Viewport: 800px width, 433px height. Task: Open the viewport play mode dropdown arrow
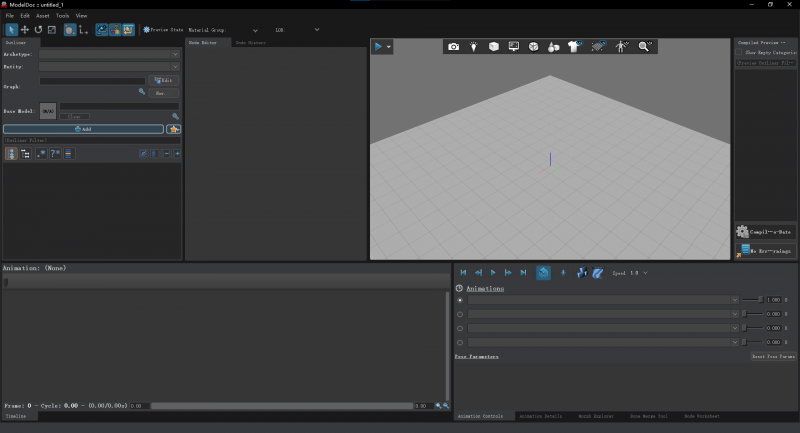tap(389, 47)
